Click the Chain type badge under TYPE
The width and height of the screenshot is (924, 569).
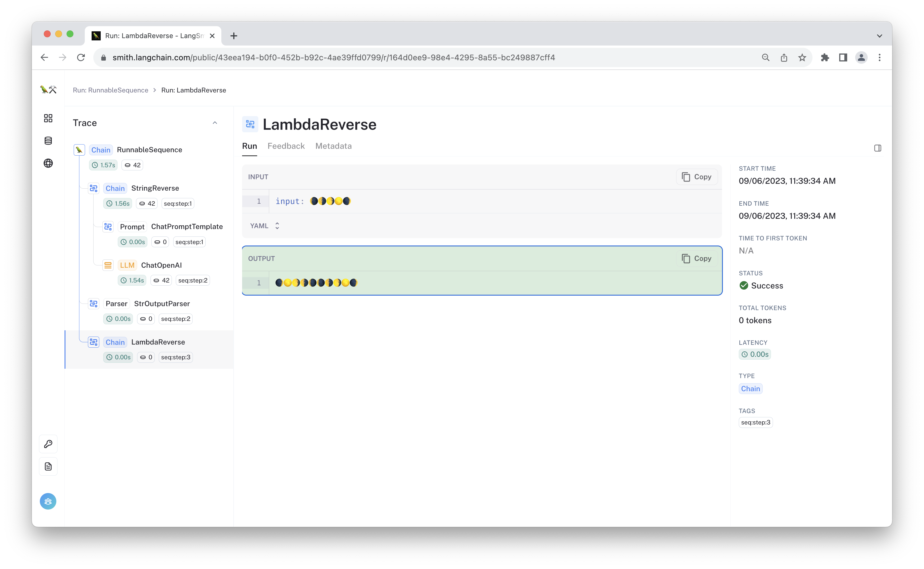[x=750, y=389]
